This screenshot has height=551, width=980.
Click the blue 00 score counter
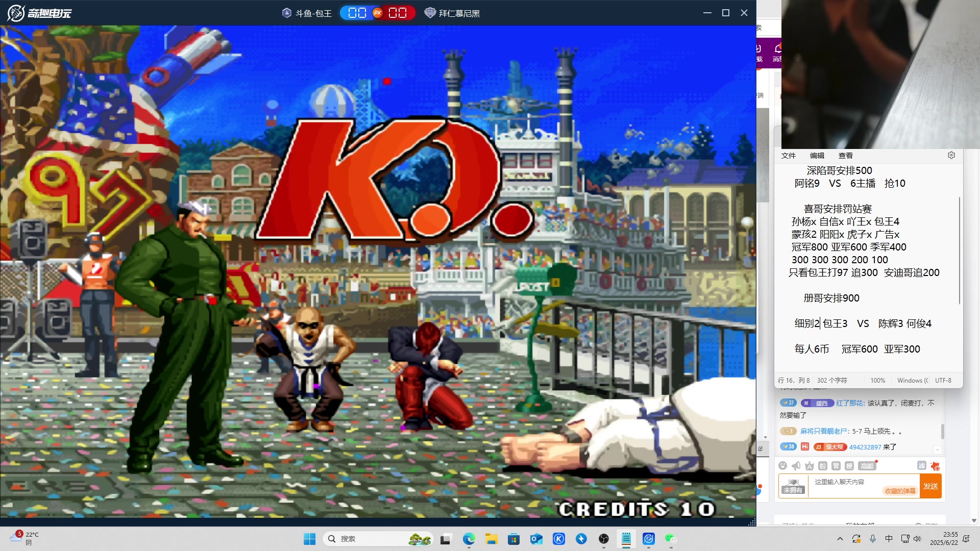coord(357,13)
